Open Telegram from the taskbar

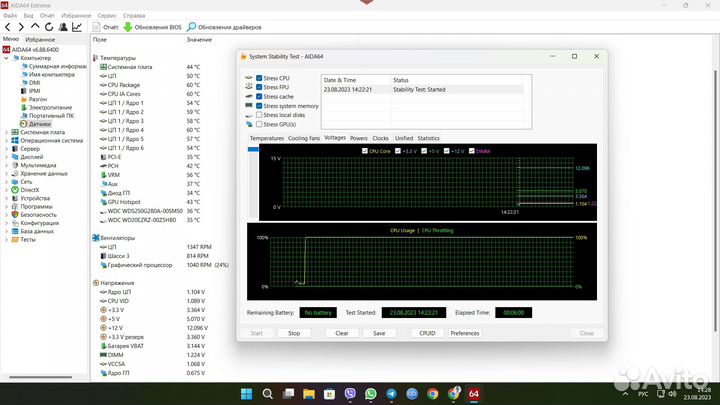coord(391,394)
